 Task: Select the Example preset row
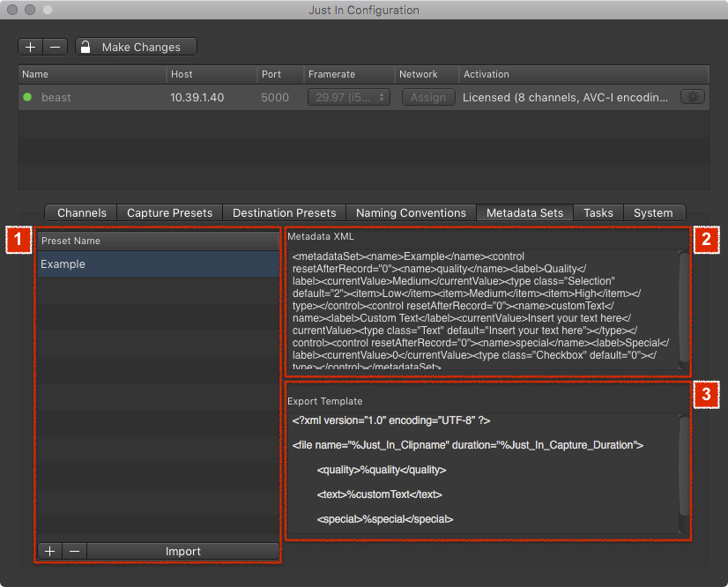(x=158, y=264)
